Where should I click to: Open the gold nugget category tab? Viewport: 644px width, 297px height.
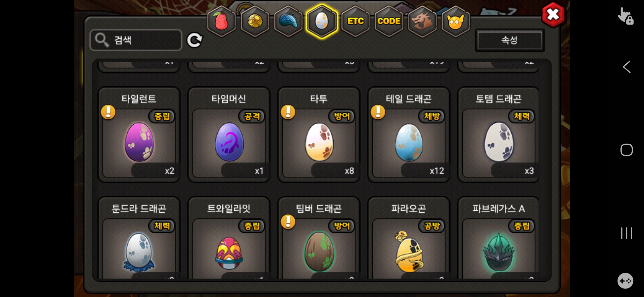pyautogui.click(x=255, y=21)
